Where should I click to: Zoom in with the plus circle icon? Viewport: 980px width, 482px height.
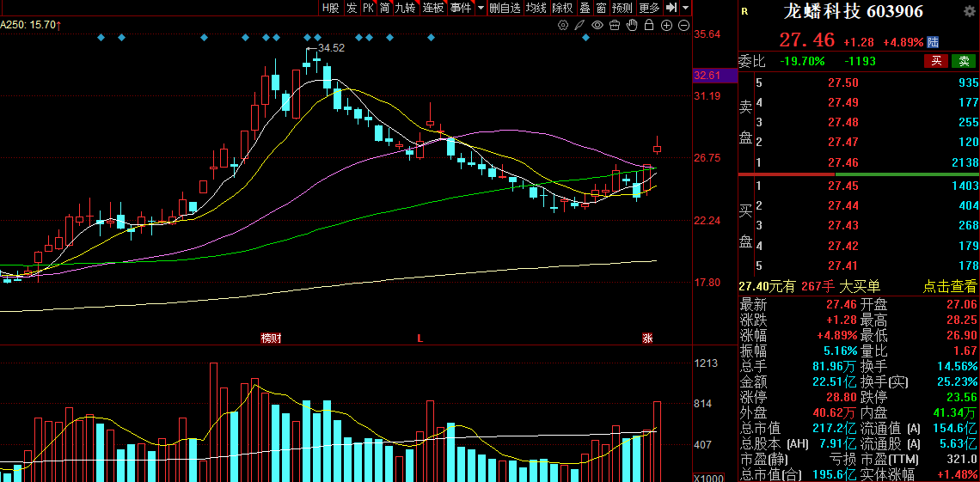[666, 25]
